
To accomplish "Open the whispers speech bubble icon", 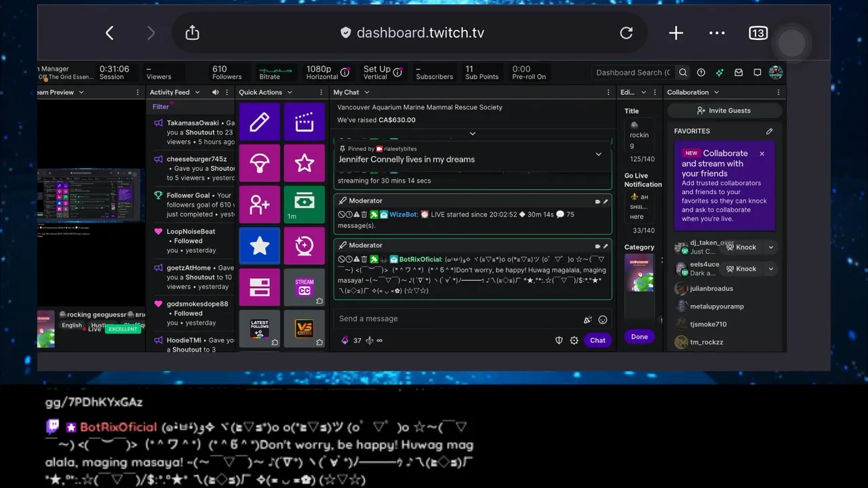I will (x=757, y=73).
